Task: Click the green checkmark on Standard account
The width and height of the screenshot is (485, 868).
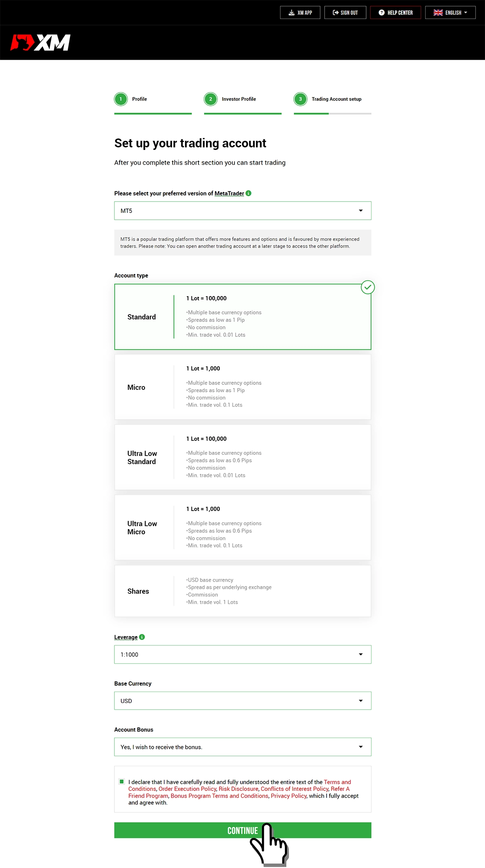Action: point(368,287)
